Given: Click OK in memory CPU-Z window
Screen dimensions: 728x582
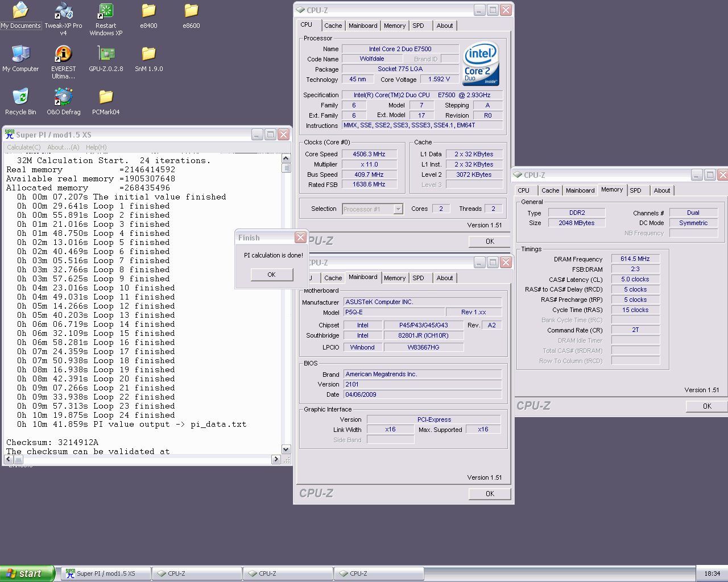Looking at the screenshot, I should [707, 406].
